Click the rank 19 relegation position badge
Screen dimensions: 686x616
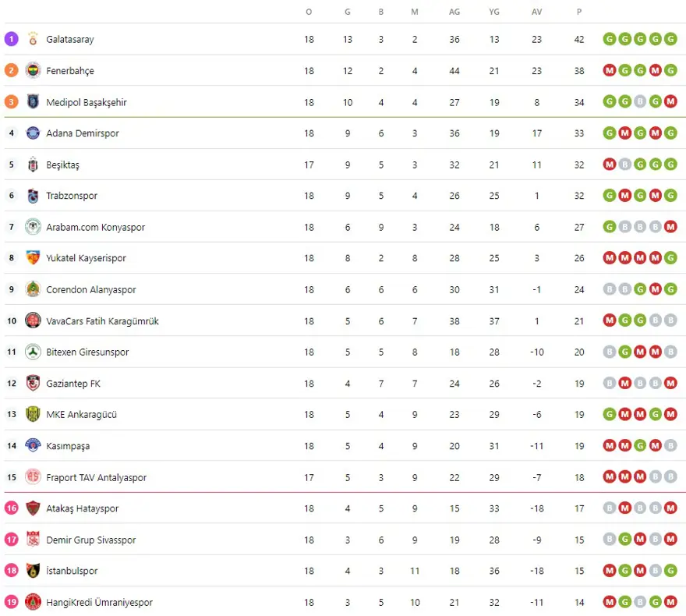tap(11, 602)
